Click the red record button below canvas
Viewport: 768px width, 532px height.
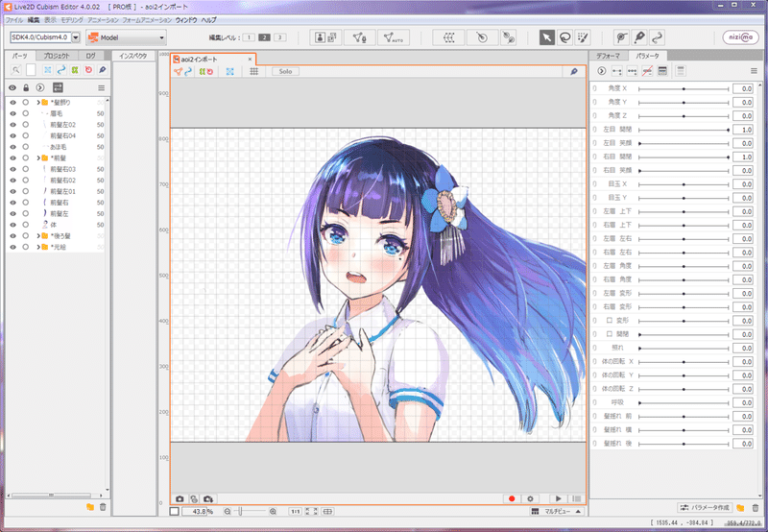pyautogui.click(x=512, y=498)
